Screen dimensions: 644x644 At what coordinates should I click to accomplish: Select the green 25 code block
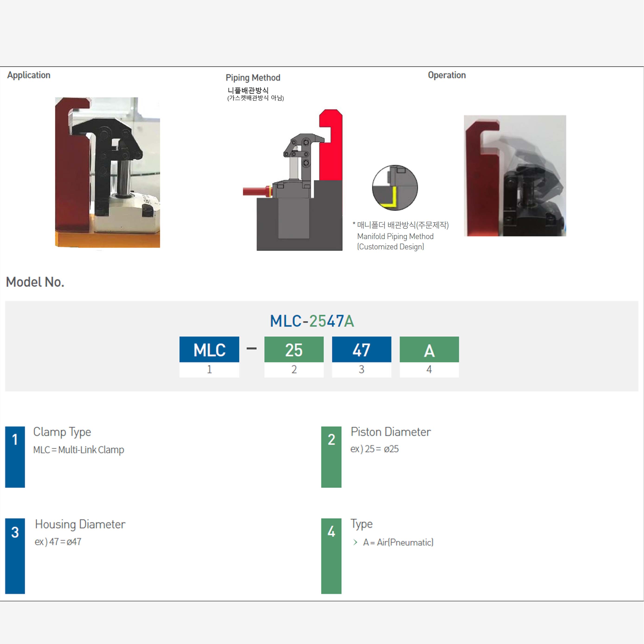(x=294, y=349)
